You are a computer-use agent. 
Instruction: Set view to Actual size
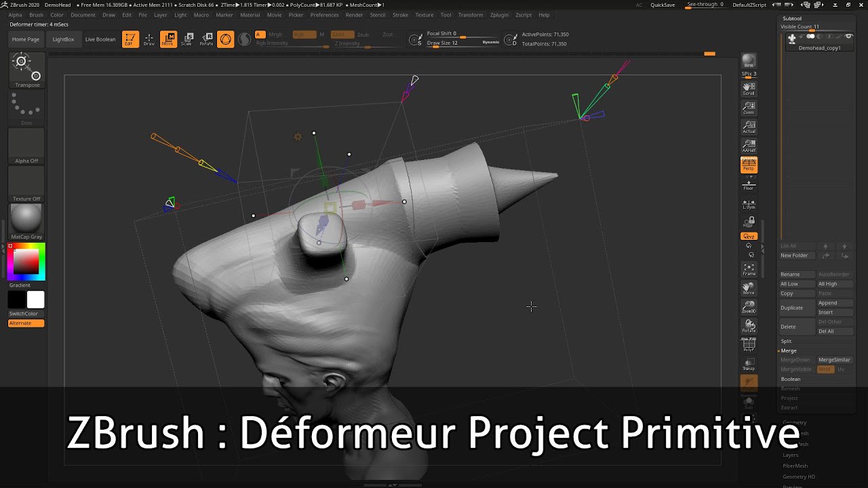click(749, 127)
